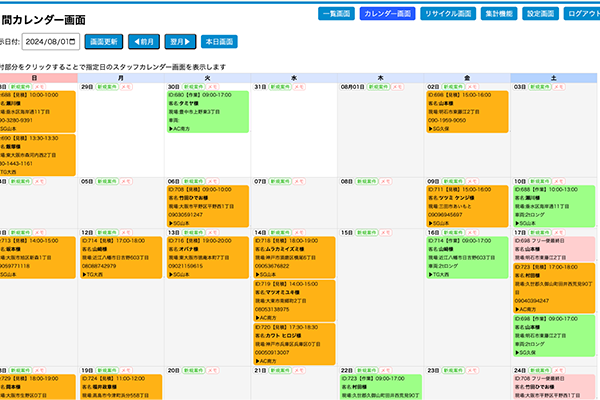Click the 火 column header for Tuesday
This screenshot has width=600, height=400.
pyautogui.click(x=207, y=77)
